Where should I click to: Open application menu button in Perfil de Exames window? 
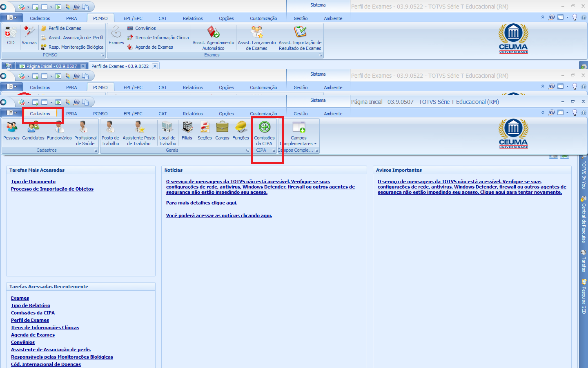click(x=11, y=18)
